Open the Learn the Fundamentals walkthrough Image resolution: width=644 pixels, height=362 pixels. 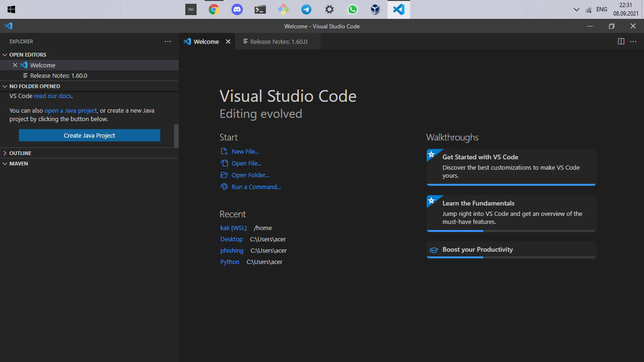(x=511, y=214)
